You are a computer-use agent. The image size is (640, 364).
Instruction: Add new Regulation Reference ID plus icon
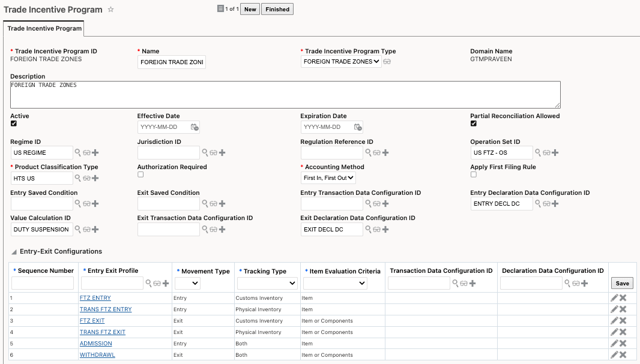385,152
